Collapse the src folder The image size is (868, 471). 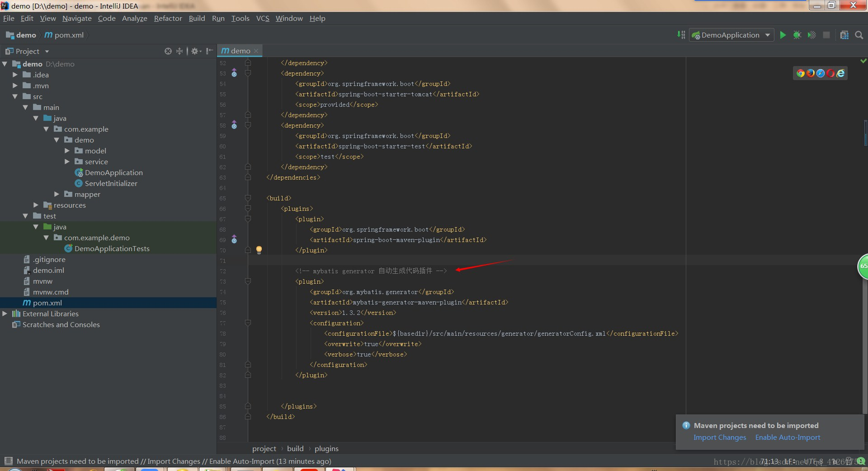pyautogui.click(x=15, y=96)
